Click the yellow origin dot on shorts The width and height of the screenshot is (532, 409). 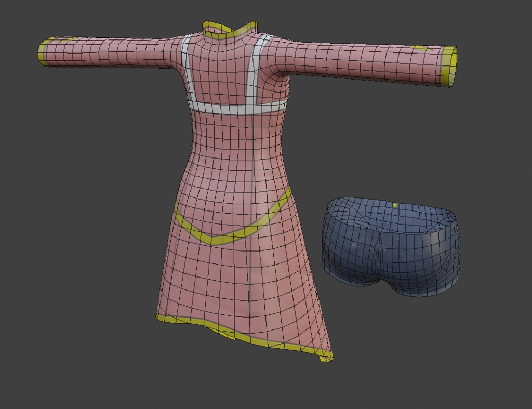point(395,205)
